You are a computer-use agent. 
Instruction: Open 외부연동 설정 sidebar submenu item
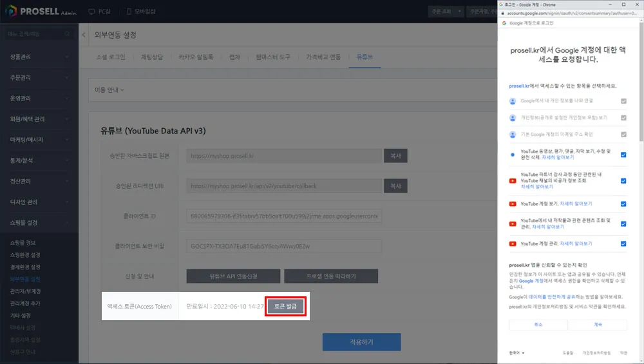(25, 280)
